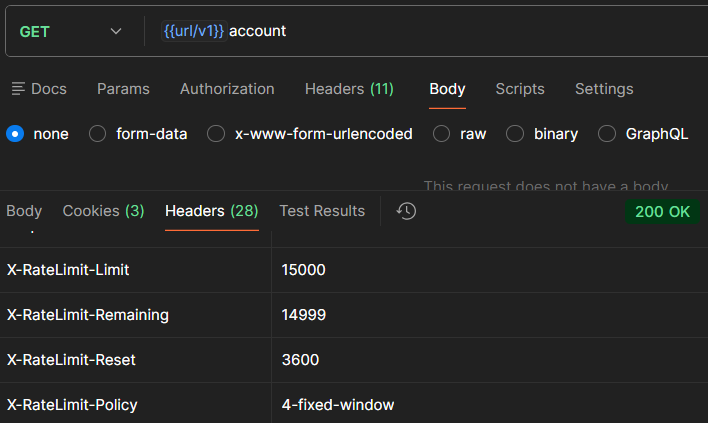Viewport: 708px width, 423px height.
Task: Open the request Settings tab
Action: pyautogui.click(x=604, y=89)
